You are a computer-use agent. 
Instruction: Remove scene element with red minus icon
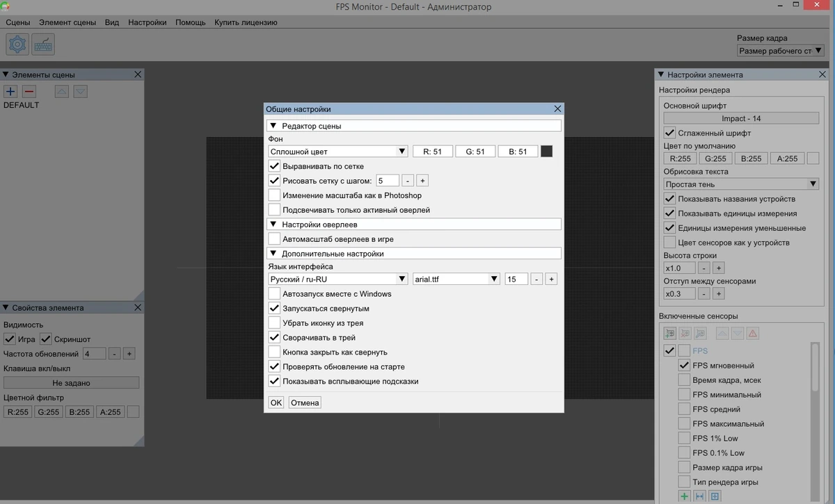point(29,92)
